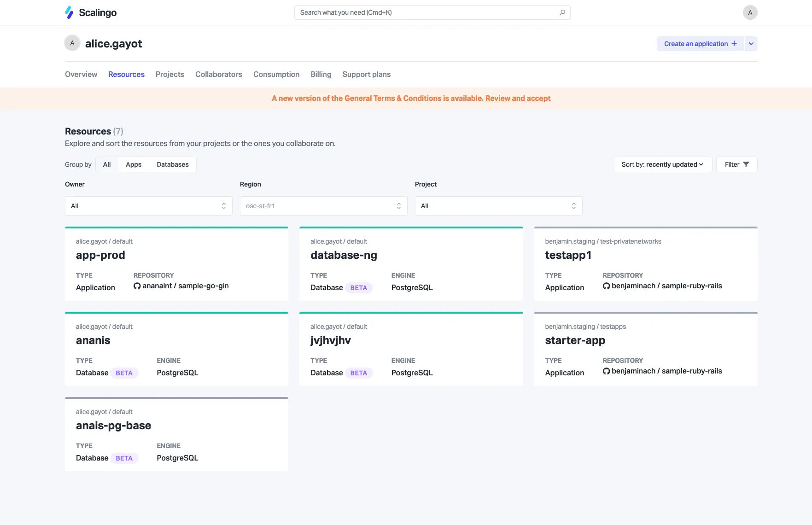Image resolution: width=812 pixels, height=525 pixels.
Task: Click the GitHub icon on app-prod card
Action: [x=137, y=286]
